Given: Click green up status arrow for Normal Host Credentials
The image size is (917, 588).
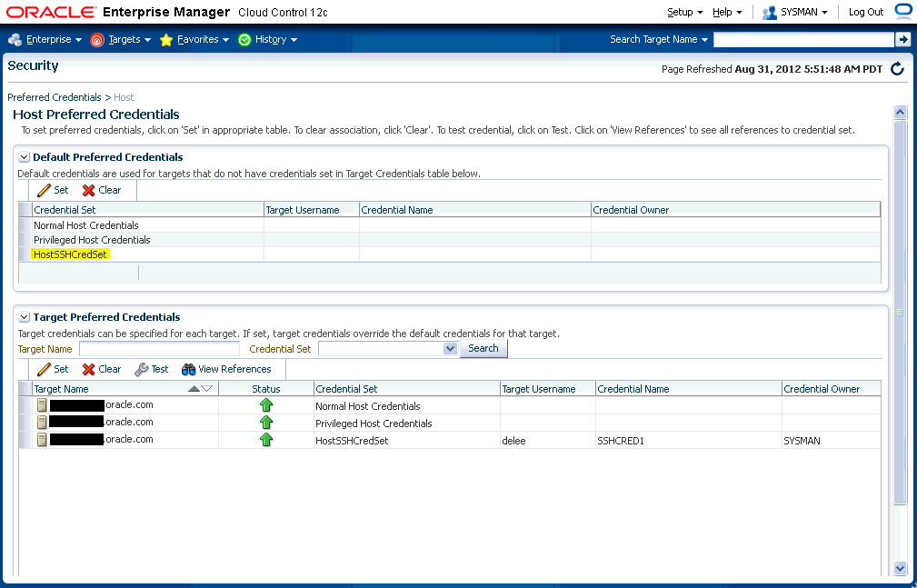Looking at the screenshot, I should pos(266,404).
